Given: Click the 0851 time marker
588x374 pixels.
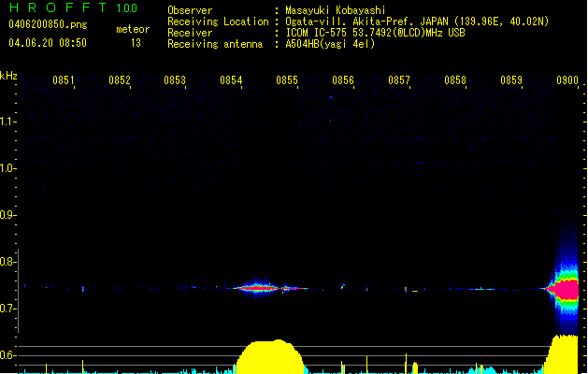Looking at the screenshot, I should (64, 80).
